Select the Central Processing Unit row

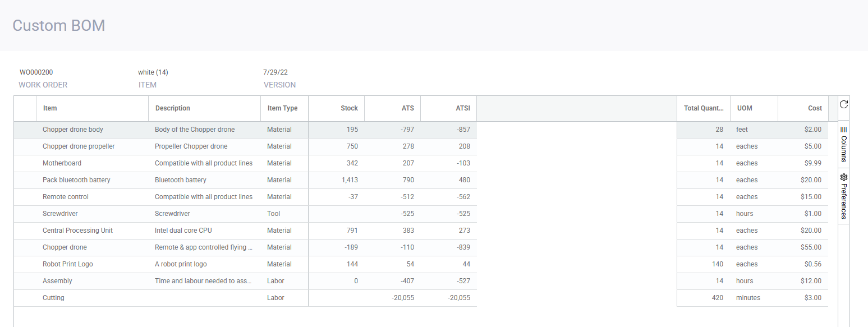click(x=77, y=231)
